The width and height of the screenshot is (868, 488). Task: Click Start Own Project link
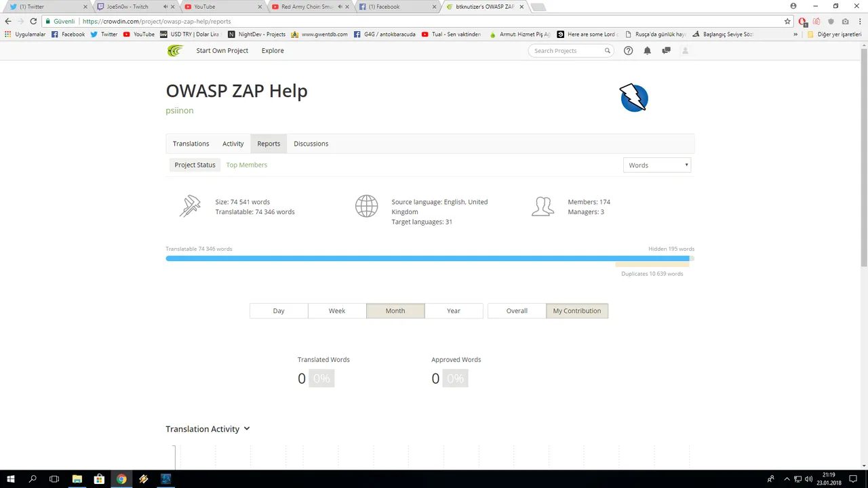pos(222,51)
